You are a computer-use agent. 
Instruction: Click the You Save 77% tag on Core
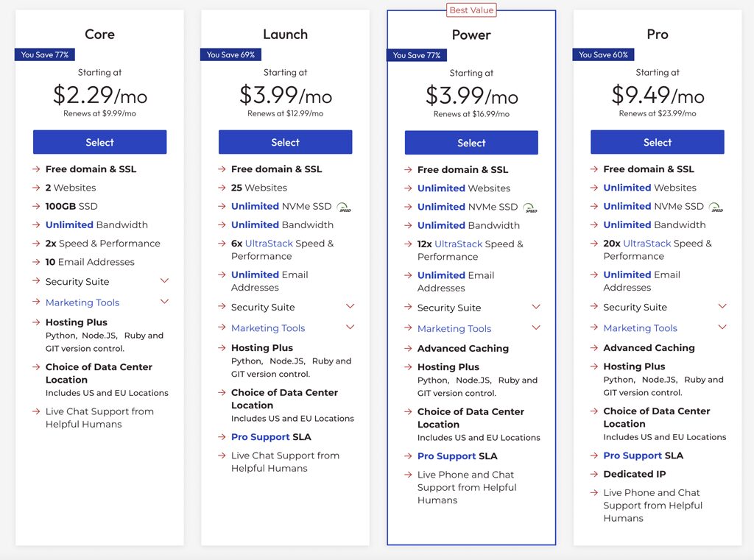click(x=45, y=54)
